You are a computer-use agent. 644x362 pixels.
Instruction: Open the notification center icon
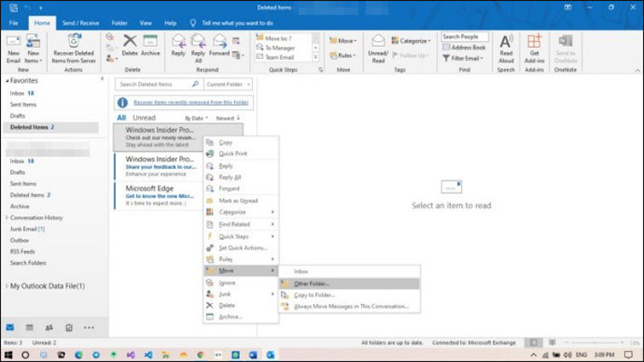pyautogui.click(x=628, y=354)
